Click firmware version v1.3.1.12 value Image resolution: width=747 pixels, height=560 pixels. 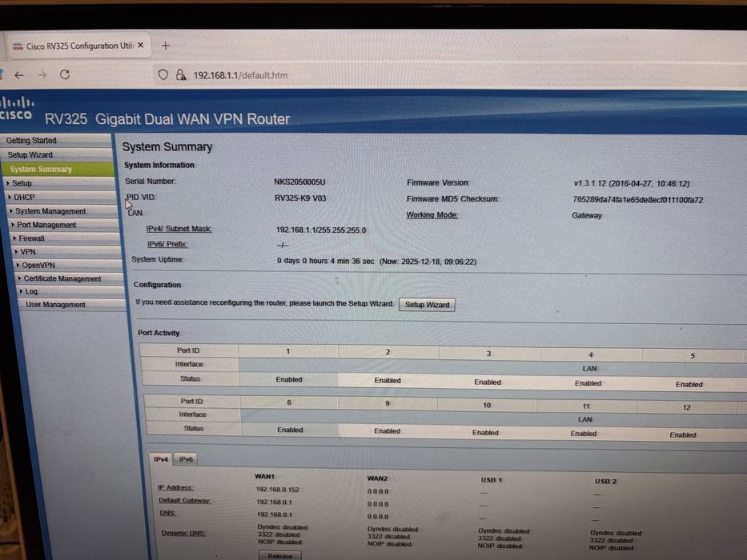coord(631,183)
